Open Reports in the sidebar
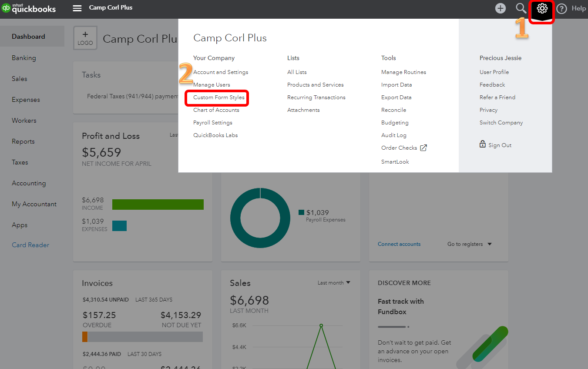The height and width of the screenshot is (369, 588). pyautogui.click(x=23, y=141)
